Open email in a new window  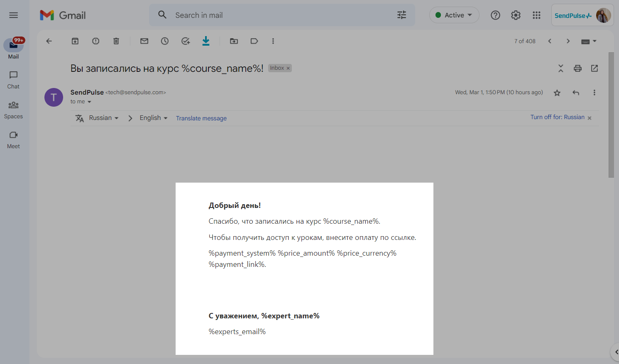(x=595, y=68)
